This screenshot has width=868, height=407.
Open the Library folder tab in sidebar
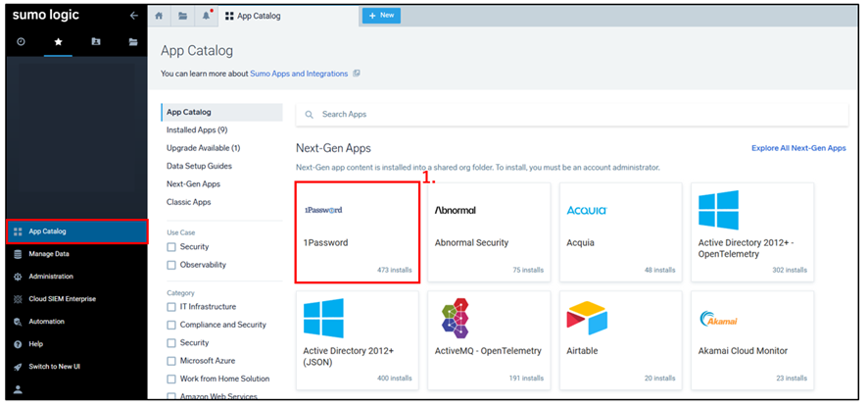point(133,41)
